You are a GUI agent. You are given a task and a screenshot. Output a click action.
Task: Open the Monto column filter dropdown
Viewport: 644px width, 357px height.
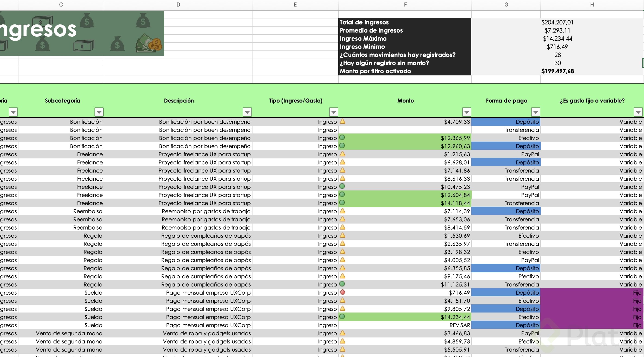coord(466,112)
